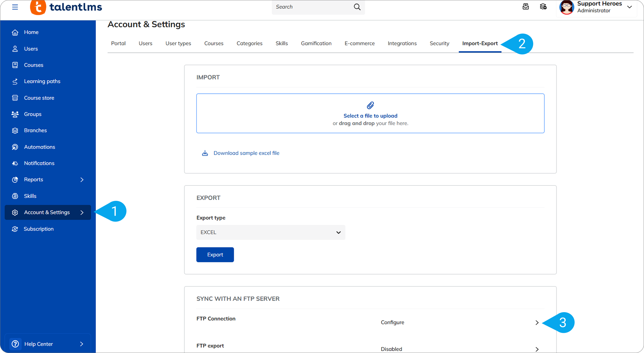644x353 pixels.
Task: Click the Learning paths icon
Action: pyautogui.click(x=15, y=81)
